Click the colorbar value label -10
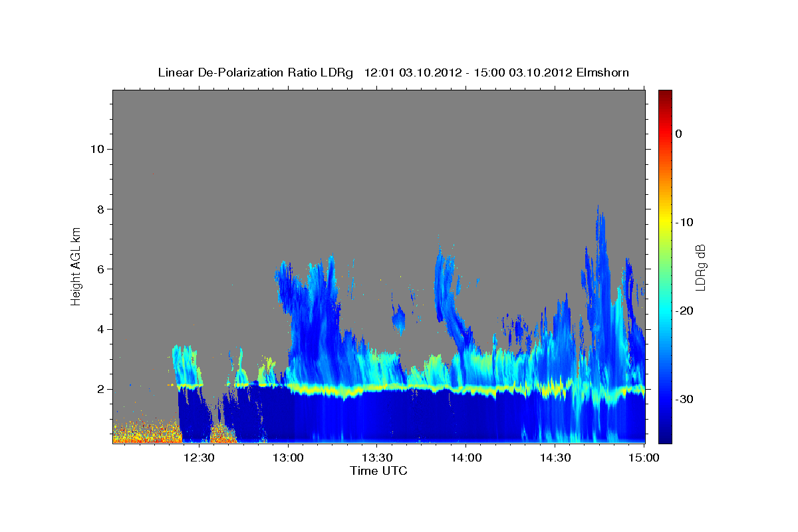 click(684, 222)
